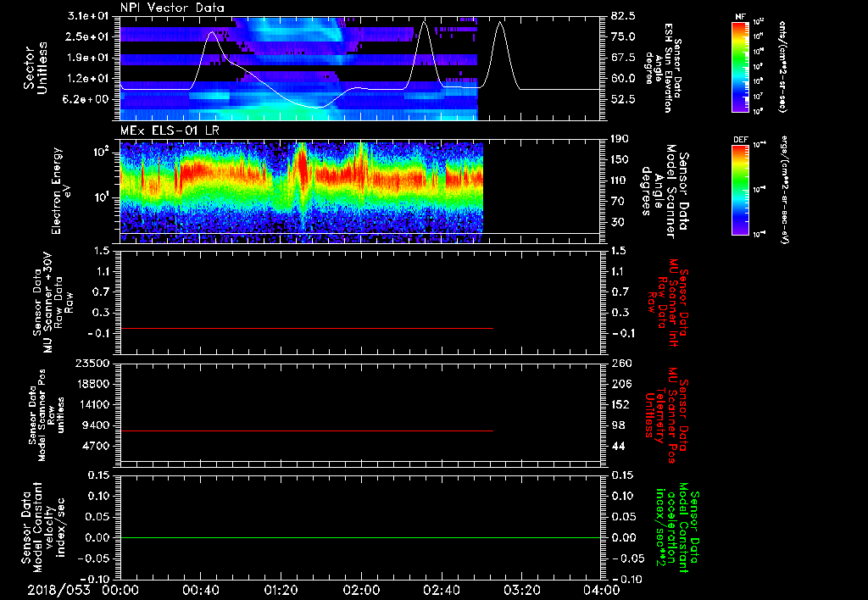Click the 'Electron Energy eV' axis title
Screen dimensions: 868x600
point(62,191)
